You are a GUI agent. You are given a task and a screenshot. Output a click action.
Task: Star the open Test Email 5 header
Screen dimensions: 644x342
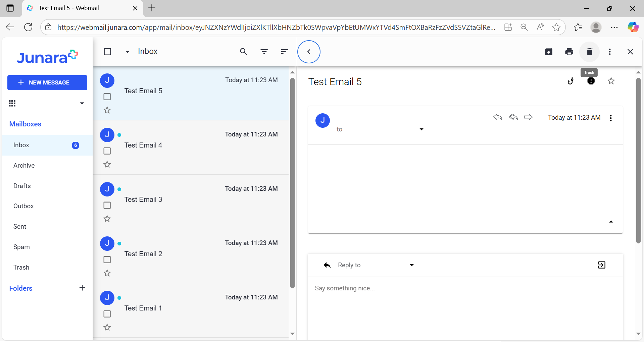point(611,81)
